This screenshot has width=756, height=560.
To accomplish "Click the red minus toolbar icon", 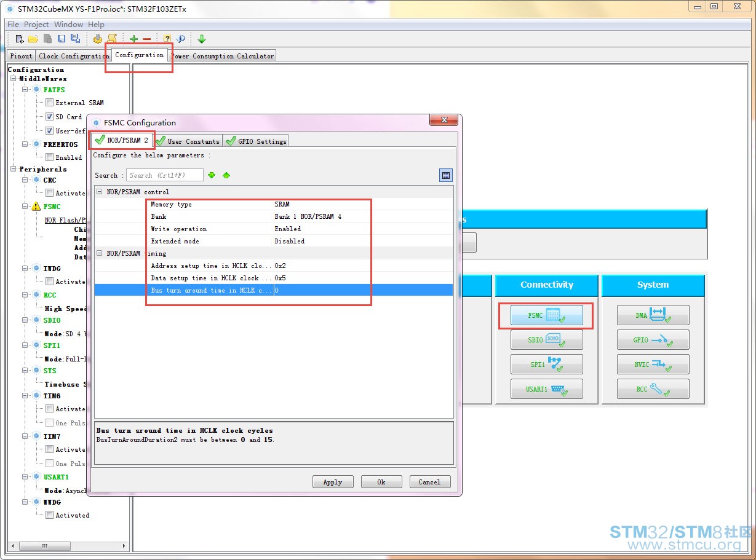I will point(146,39).
